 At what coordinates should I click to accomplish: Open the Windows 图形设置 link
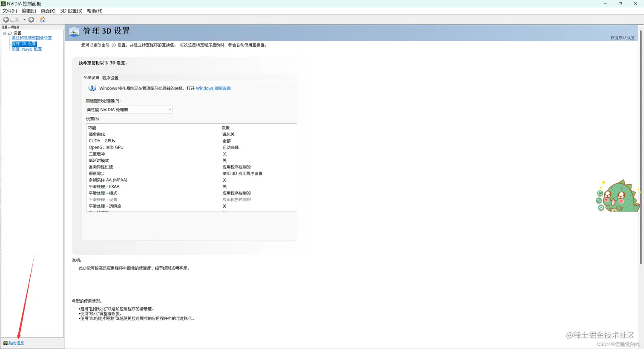point(213,89)
